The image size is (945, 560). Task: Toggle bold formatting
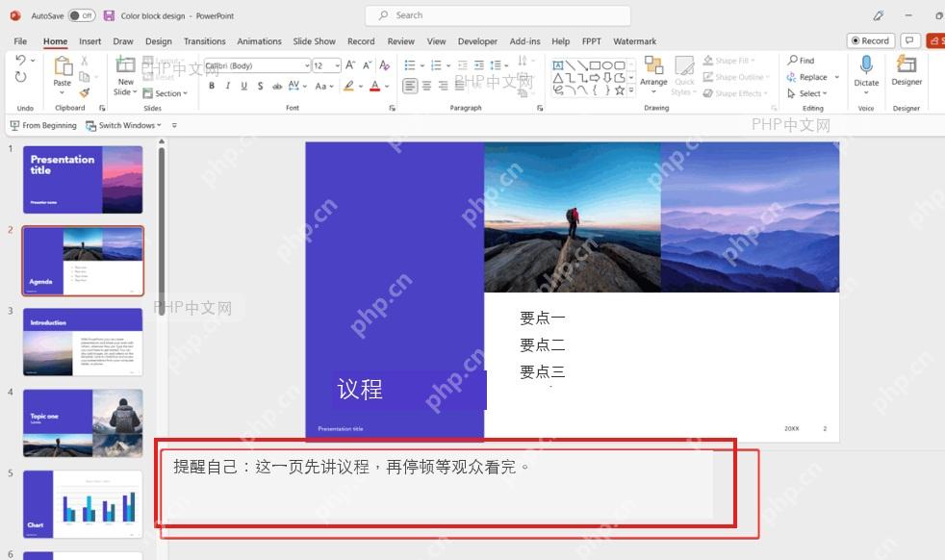point(212,87)
